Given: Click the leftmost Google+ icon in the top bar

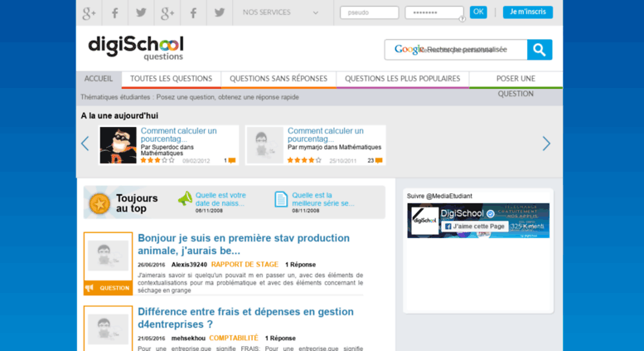Looking at the screenshot, I should point(90,12).
